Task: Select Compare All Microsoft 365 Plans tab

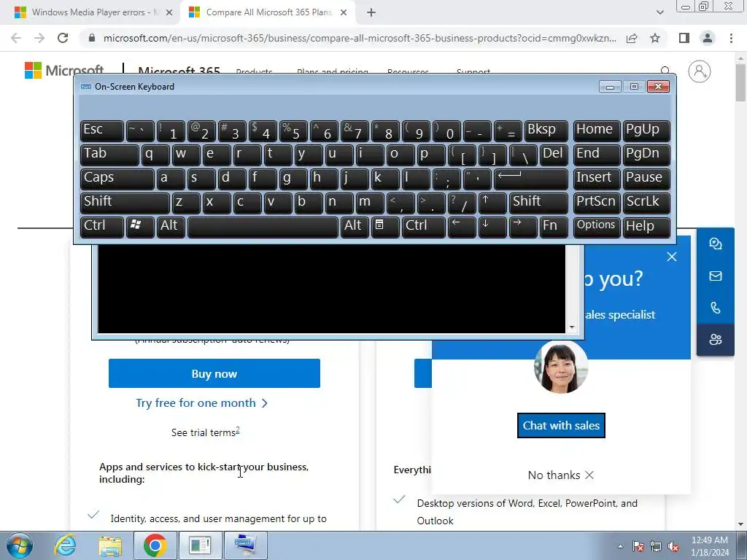Action: tap(268, 12)
